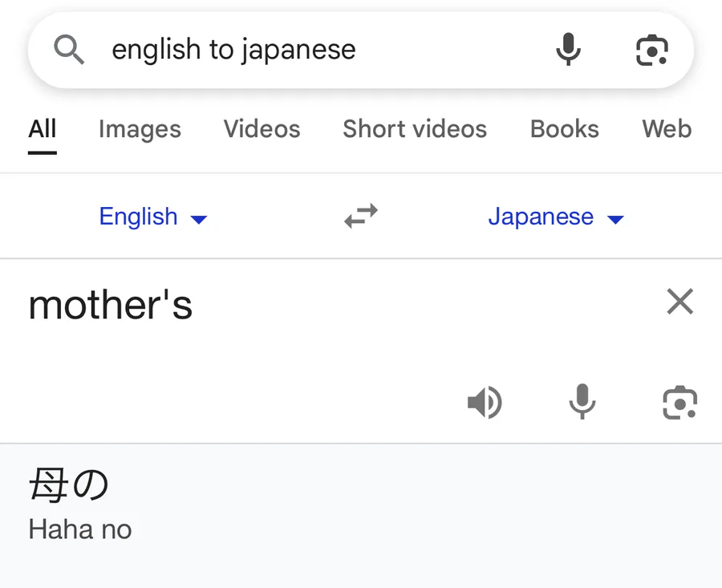Viewport: 722px width, 588px height.
Task: Expand dropdown arrow beside Japanese
Action: coord(615,220)
